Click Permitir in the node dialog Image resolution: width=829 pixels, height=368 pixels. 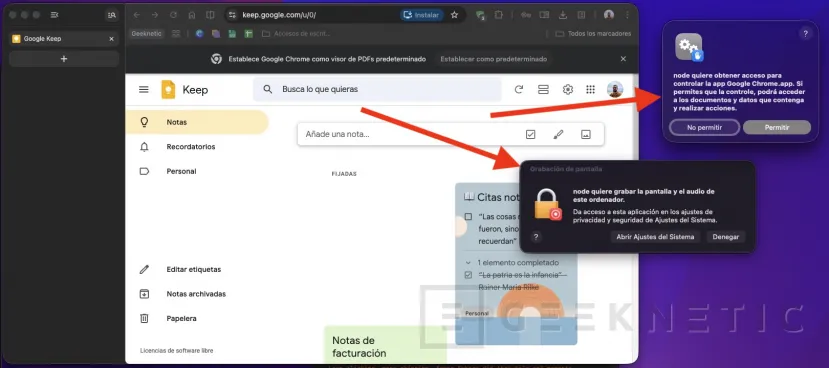777,127
